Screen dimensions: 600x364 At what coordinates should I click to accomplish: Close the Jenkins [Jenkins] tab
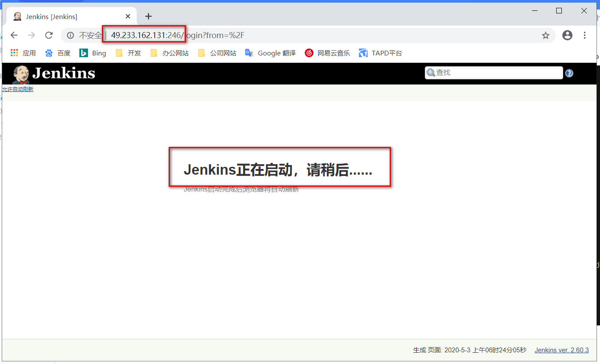128,16
